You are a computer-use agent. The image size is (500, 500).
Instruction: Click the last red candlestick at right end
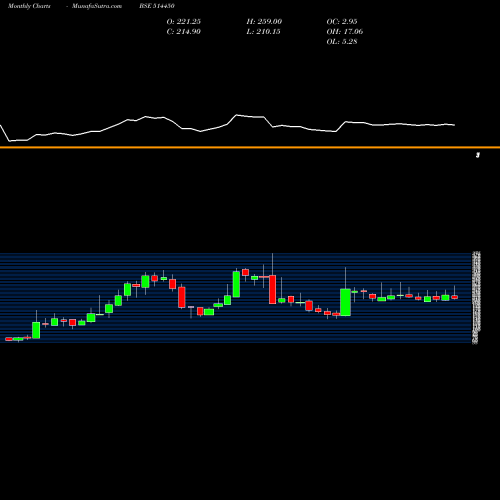[455, 297]
